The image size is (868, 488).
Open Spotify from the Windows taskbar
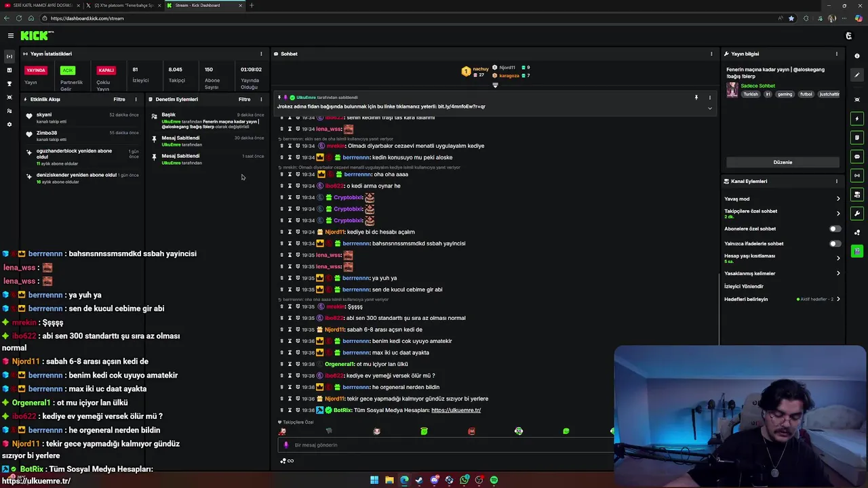pos(494,480)
